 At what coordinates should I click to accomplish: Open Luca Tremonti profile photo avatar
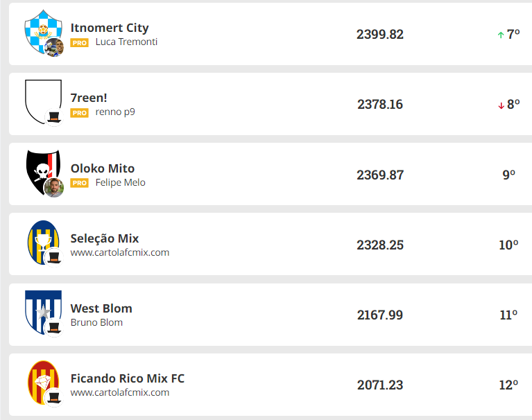pos(54,47)
